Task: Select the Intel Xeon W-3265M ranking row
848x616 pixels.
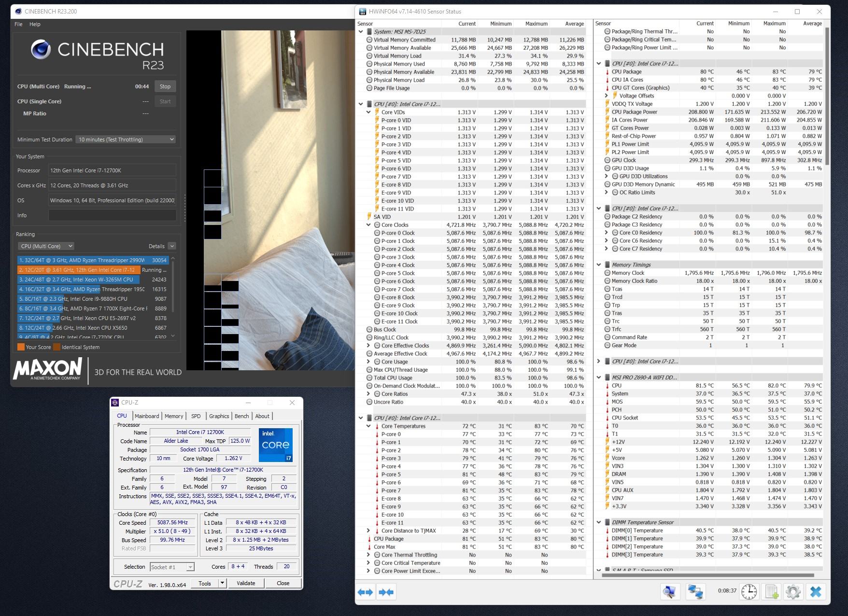Action: pyautogui.click(x=93, y=280)
